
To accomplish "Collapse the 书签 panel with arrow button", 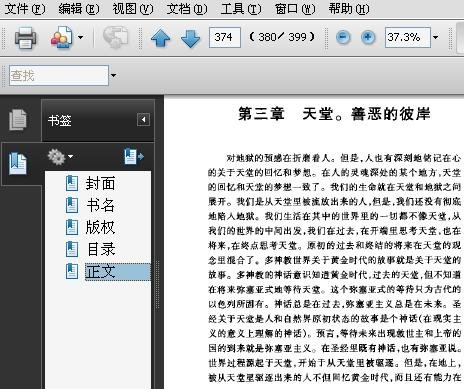I will (x=143, y=120).
